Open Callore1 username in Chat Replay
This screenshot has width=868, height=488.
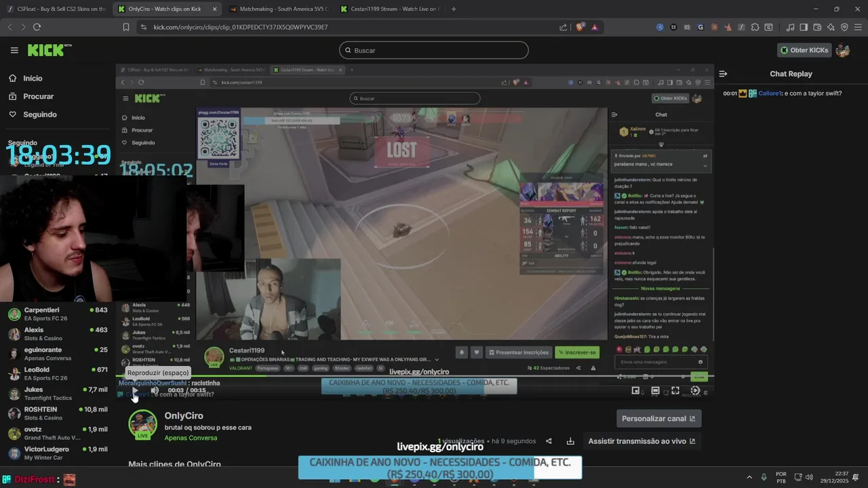pos(770,94)
